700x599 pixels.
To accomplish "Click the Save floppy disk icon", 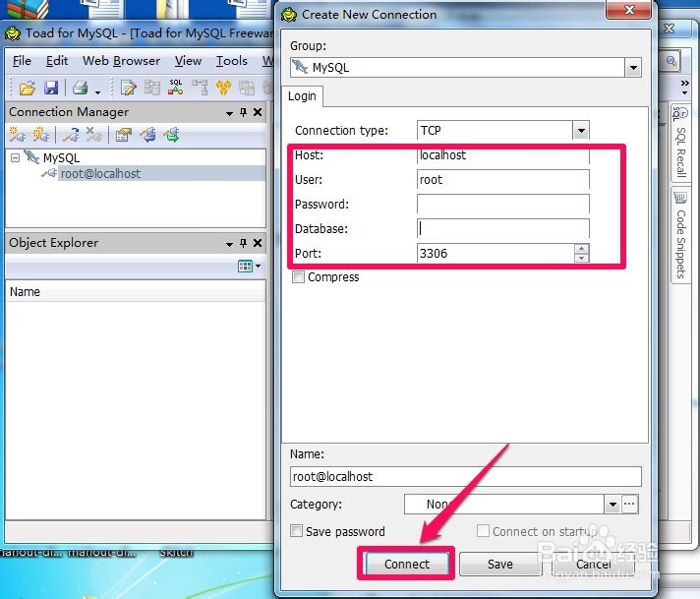I will [x=51, y=88].
